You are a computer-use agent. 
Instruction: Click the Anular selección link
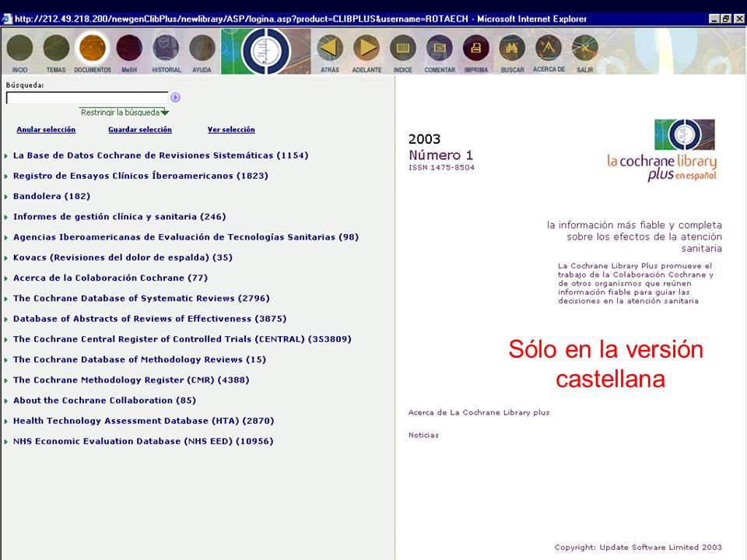point(46,130)
